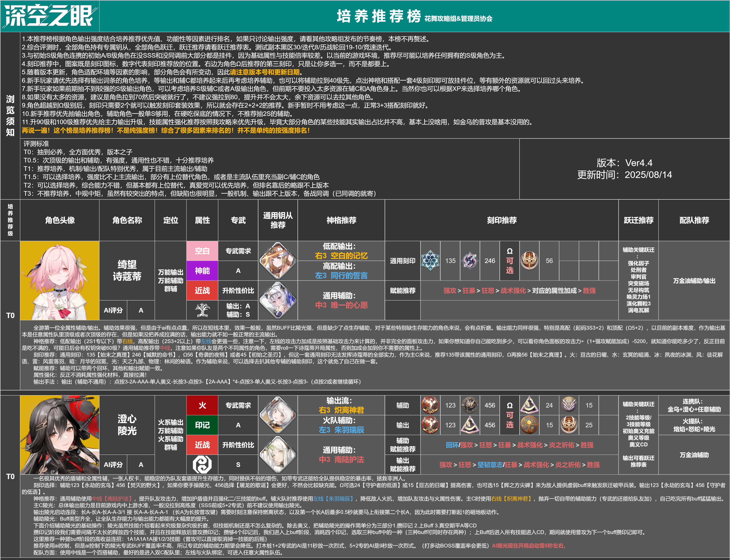The image size is (730, 560).
Task: Click the 更新时间：2025/08/14 label
Action: click(x=624, y=175)
